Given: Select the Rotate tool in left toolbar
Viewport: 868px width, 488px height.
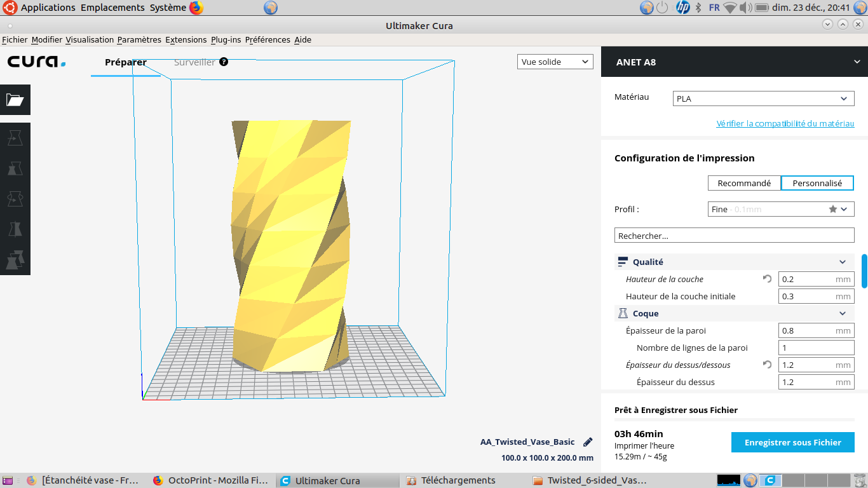Looking at the screenshot, I should pyautogui.click(x=15, y=198).
